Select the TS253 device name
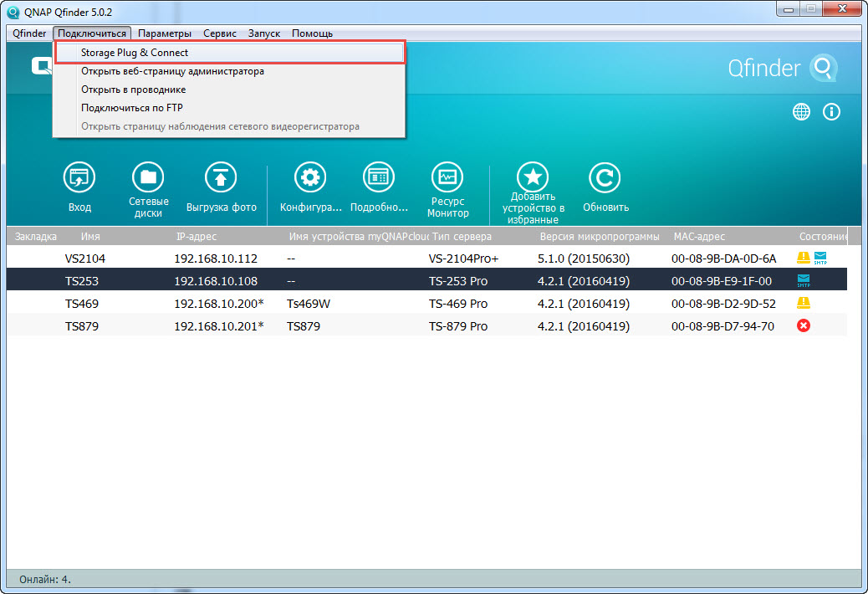868x594 pixels. 81,281
